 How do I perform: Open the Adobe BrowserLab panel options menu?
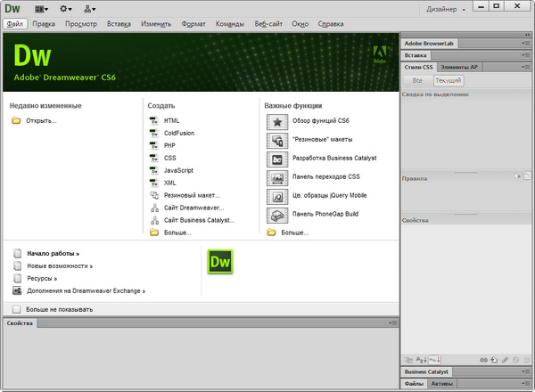(x=527, y=43)
